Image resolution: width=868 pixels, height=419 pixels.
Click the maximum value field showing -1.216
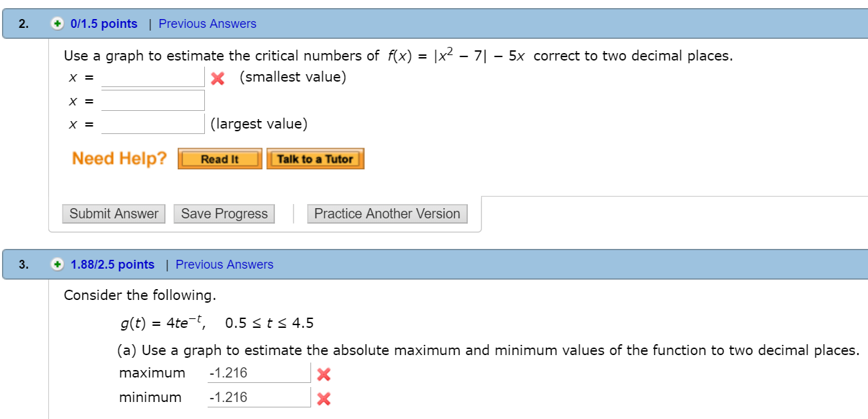[259, 373]
